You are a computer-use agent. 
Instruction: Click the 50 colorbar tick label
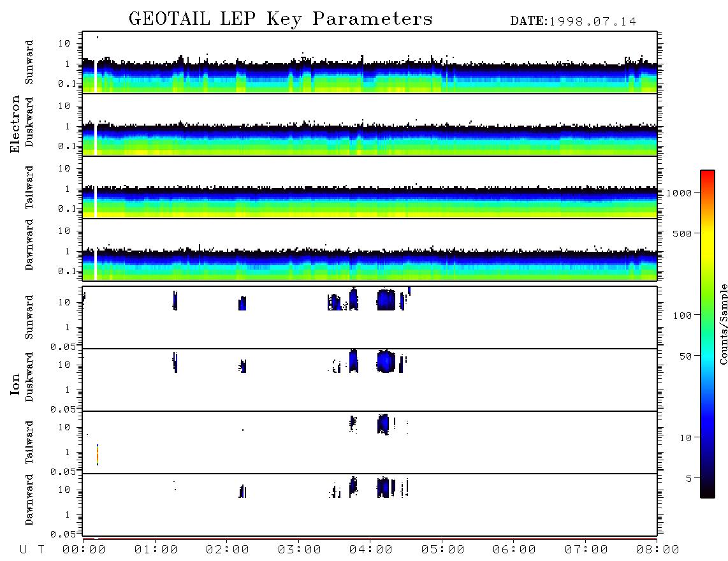tap(685, 356)
